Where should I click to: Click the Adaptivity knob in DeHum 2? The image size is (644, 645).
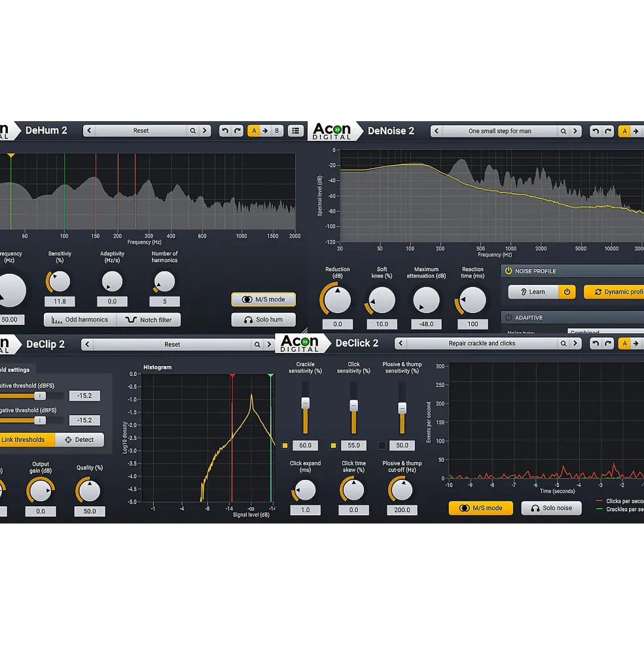[113, 282]
